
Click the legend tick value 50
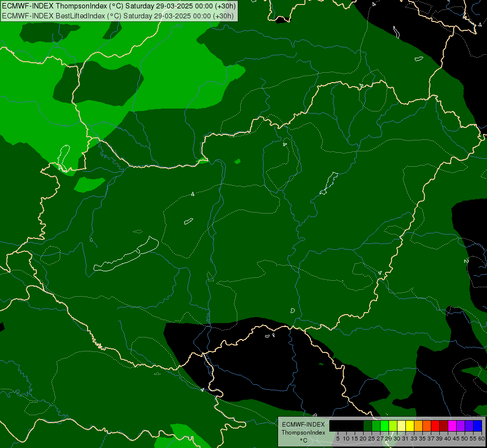click(465, 439)
